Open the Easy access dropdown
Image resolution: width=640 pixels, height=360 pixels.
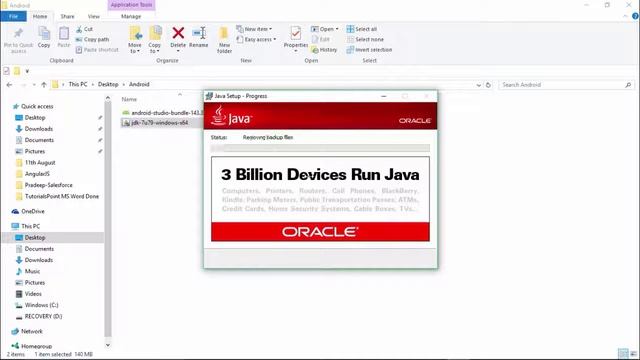pos(256,40)
